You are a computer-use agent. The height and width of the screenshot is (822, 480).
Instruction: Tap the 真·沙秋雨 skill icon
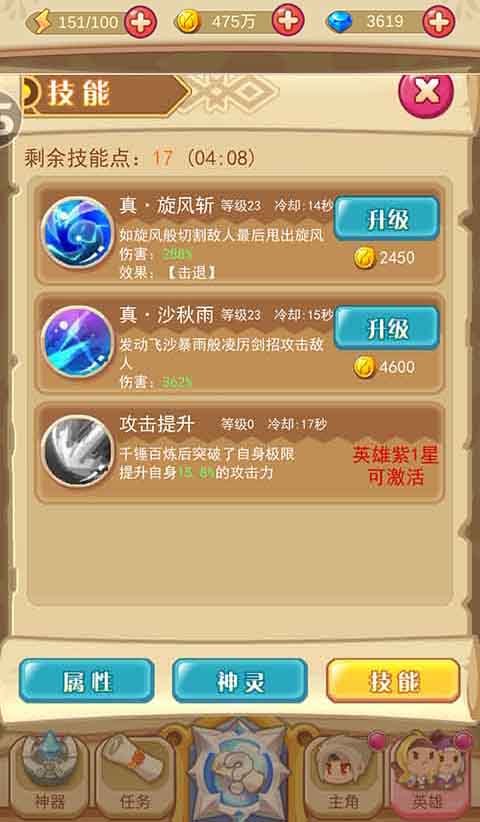click(x=77, y=342)
